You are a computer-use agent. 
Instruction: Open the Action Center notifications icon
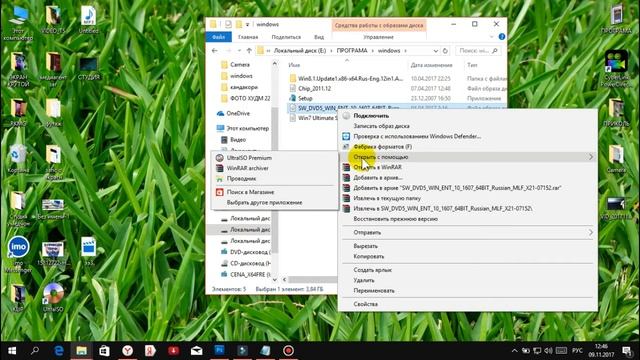click(x=627, y=350)
